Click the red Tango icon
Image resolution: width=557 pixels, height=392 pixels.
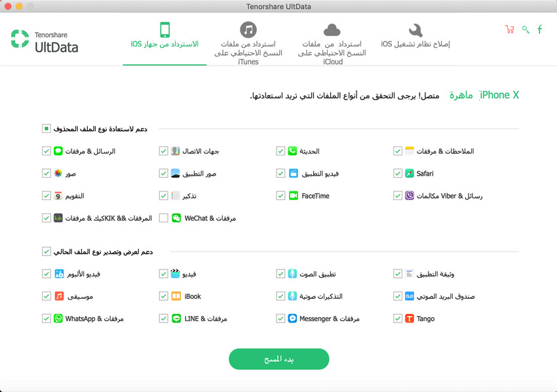coord(410,319)
